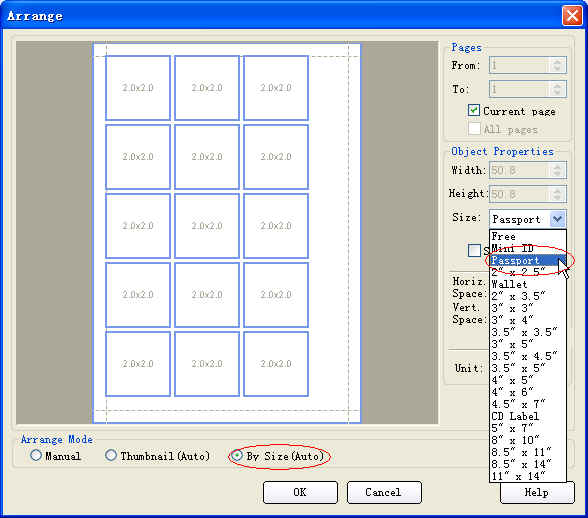
Task: Click the Cancel button
Action: [x=384, y=492]
